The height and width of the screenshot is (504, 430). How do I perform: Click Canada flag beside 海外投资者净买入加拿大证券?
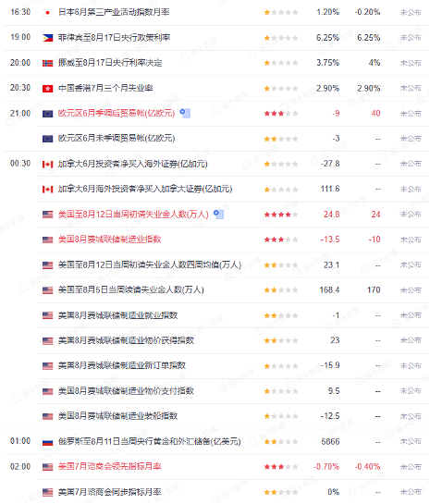point(47,190)
